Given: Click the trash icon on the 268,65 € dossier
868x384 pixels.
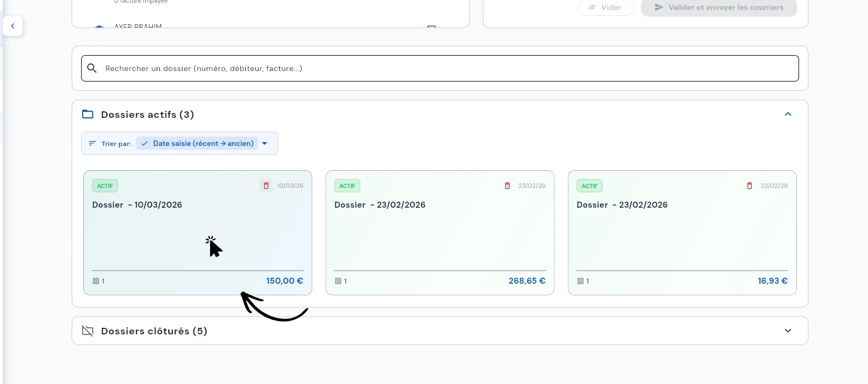Looking at the screenshot, I should (507, 186).
